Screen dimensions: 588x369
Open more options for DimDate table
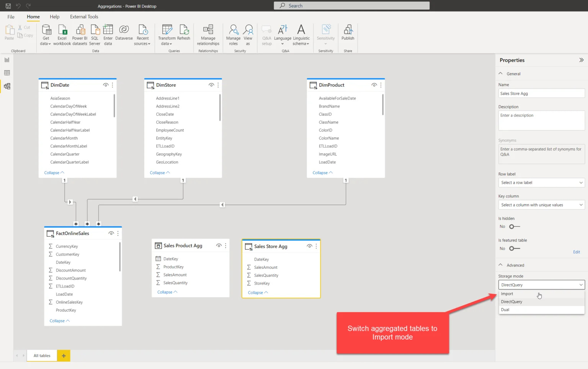pyautogui.click(x=113, y=85)
